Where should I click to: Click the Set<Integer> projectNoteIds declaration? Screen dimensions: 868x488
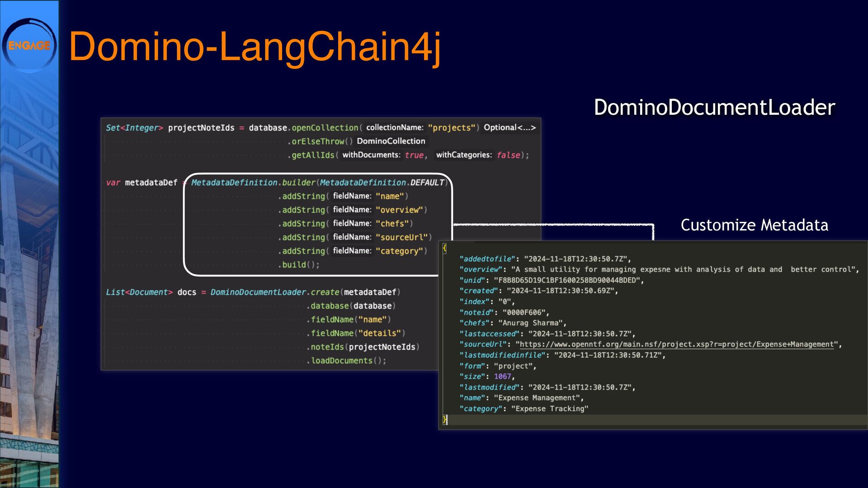pyautogui.click(x=170, y=128)
